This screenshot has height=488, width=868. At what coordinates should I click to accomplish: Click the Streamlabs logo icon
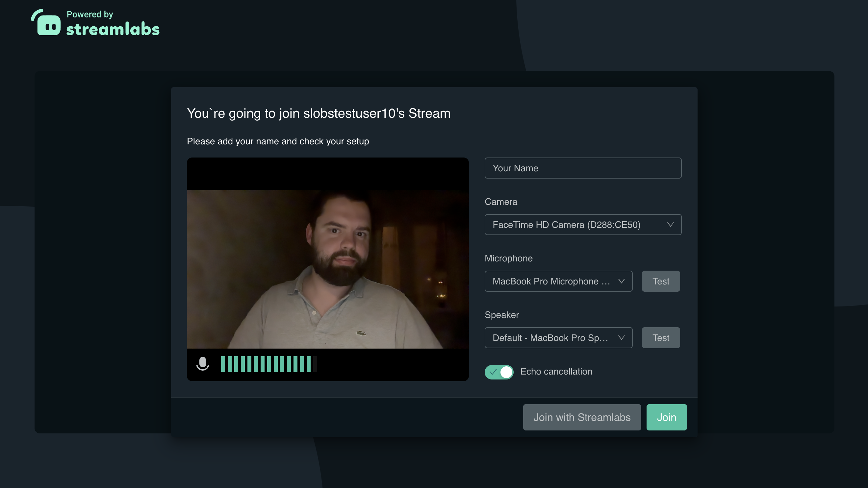46,22
